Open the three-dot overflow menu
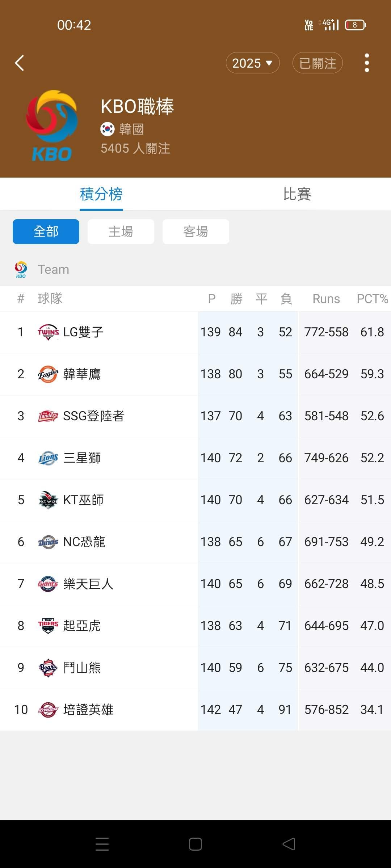The height and width of the screenshot is (868, 391). coord(367,63)
